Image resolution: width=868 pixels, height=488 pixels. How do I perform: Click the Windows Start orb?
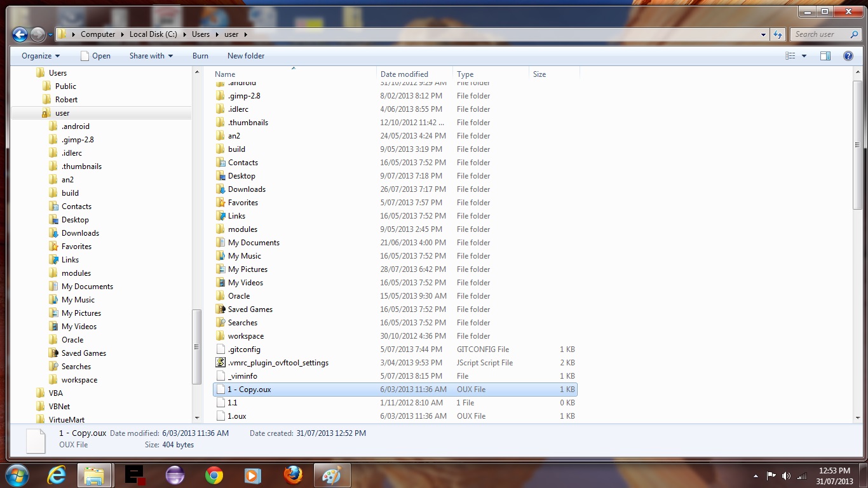point(17,475)
